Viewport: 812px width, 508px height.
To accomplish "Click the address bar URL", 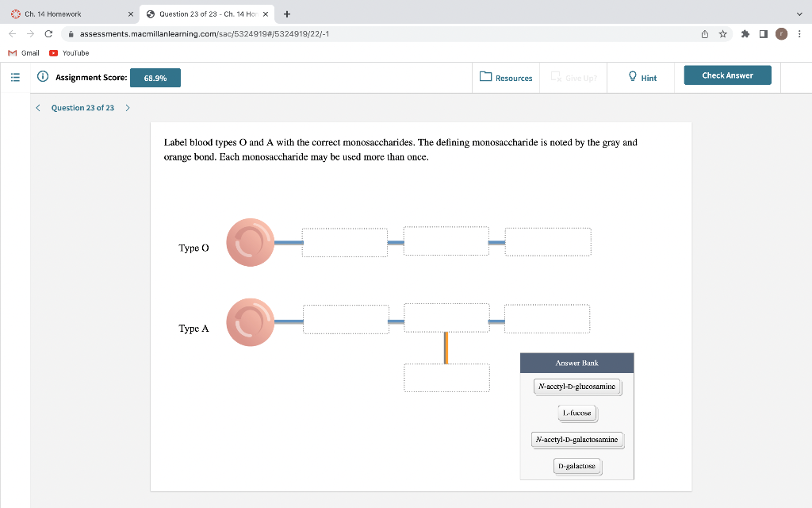I will [205, 33].
